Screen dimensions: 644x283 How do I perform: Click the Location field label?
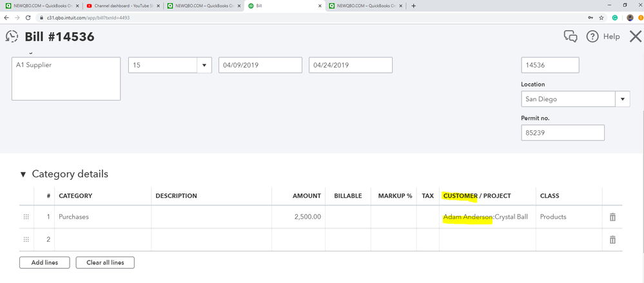[533, 84]
